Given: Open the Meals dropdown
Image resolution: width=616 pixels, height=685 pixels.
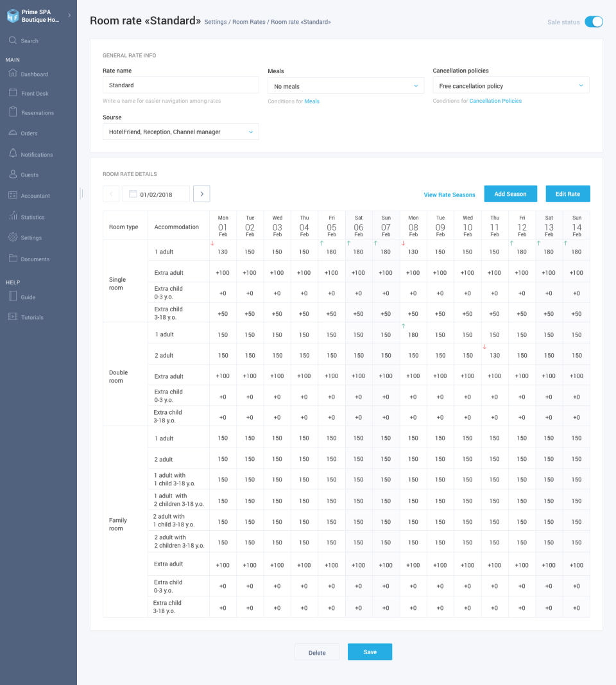Looking at the screenshot, I should [x=346, y=86].
